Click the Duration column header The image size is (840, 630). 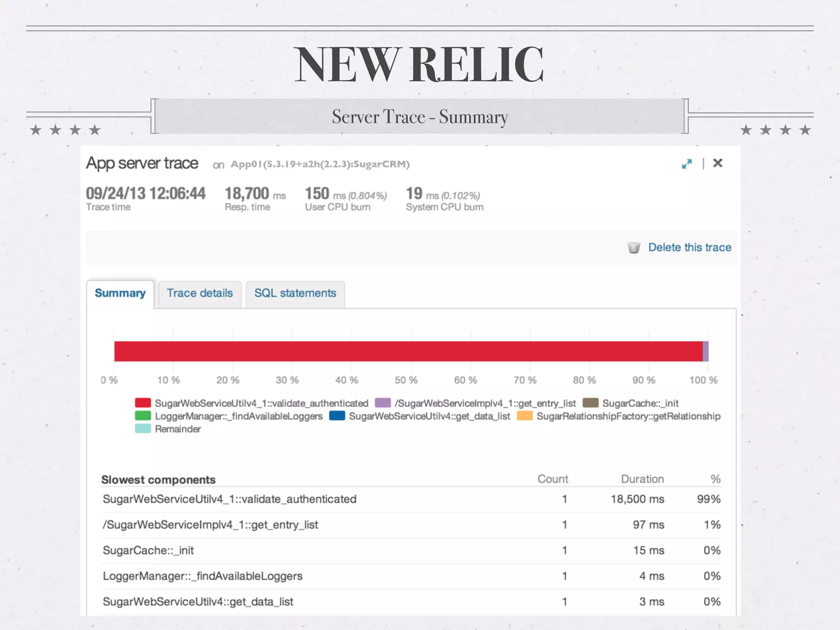(x=642, y=479)
